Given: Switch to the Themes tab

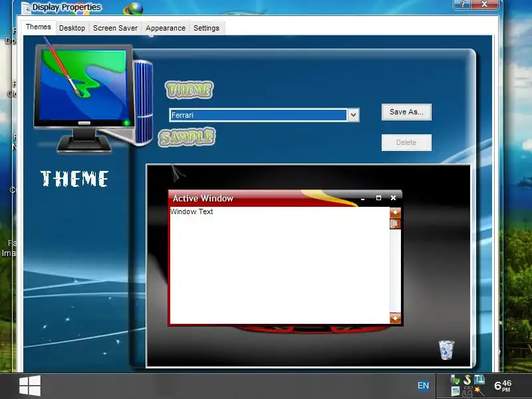Looking at the screenshot, I should [39, 27].
